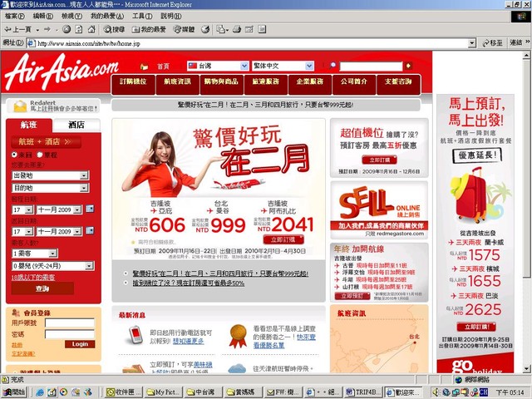Launch Internet Explorer from quick launch
Screen dimensions: 532x399
click(40, 392)
